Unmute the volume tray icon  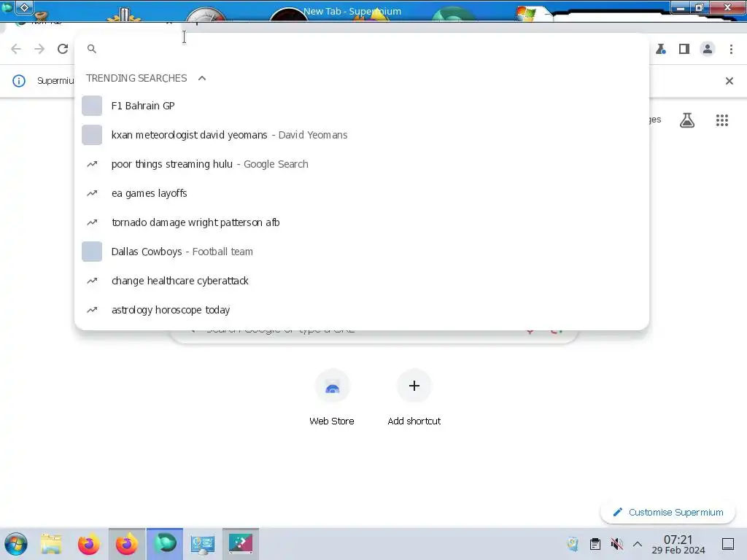(x=616, y=544)
